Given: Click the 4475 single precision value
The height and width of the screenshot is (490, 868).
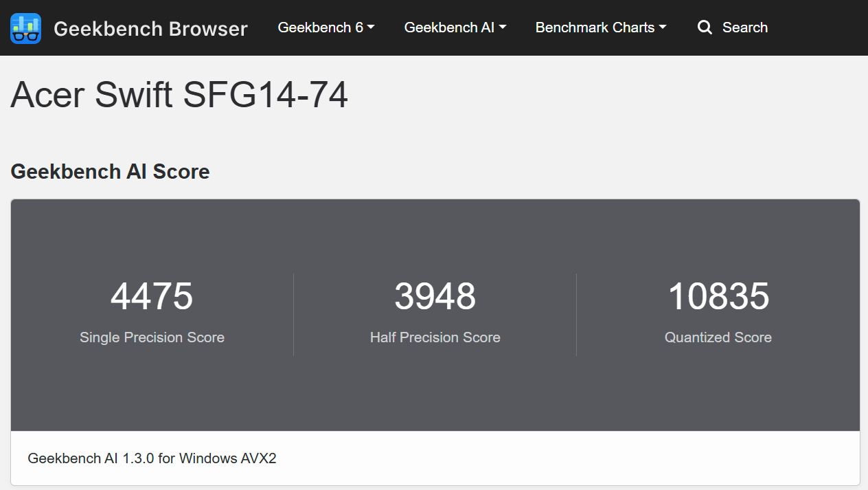Looking at the screenshot, I should (x=152, y=296).
